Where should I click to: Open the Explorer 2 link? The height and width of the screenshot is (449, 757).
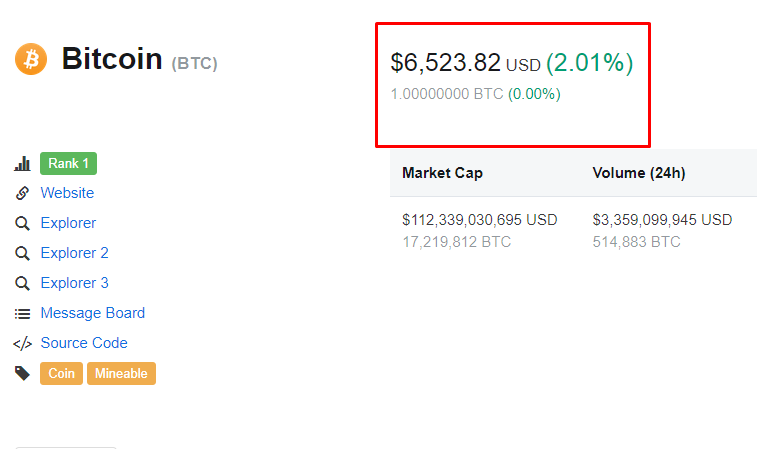[74, 253]
